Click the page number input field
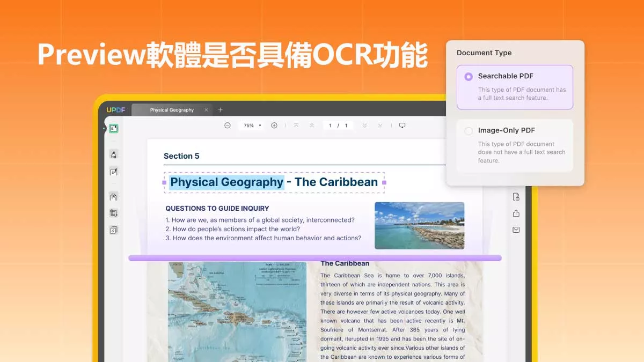Screen dimensions: 644x362 tap(330, 125)
